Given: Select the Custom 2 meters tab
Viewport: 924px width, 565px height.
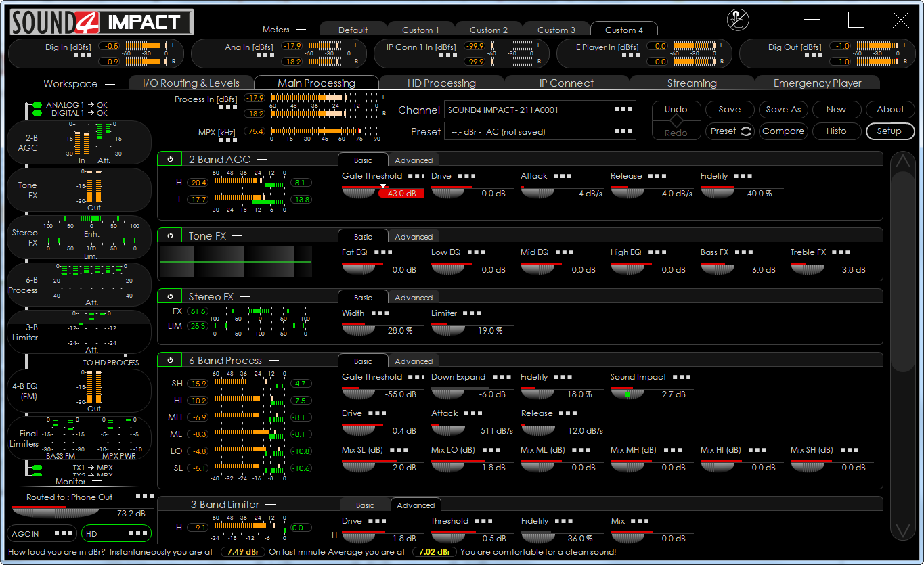Looking at the screenshot, I should pyautogui.click(x=488, y=30).
